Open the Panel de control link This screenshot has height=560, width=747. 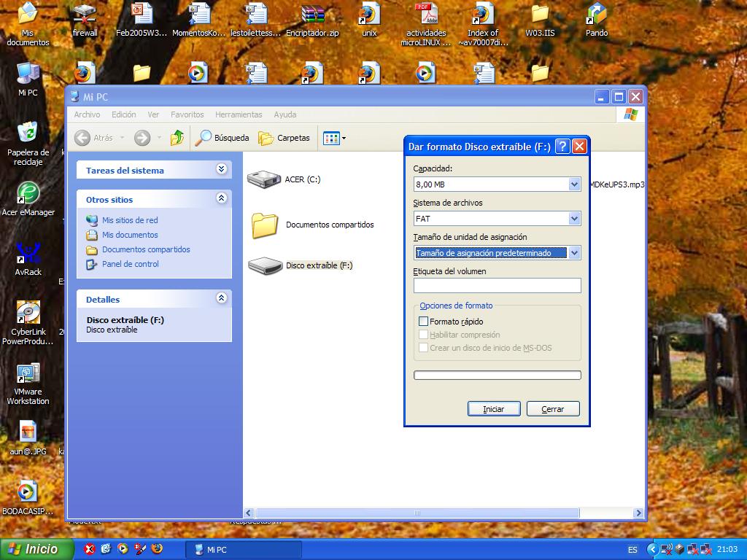[130, 264]
